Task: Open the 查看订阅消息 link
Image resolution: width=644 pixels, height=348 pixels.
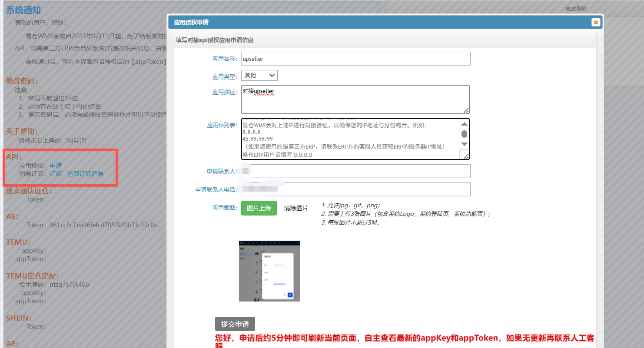Action: (x=85, y=174)
